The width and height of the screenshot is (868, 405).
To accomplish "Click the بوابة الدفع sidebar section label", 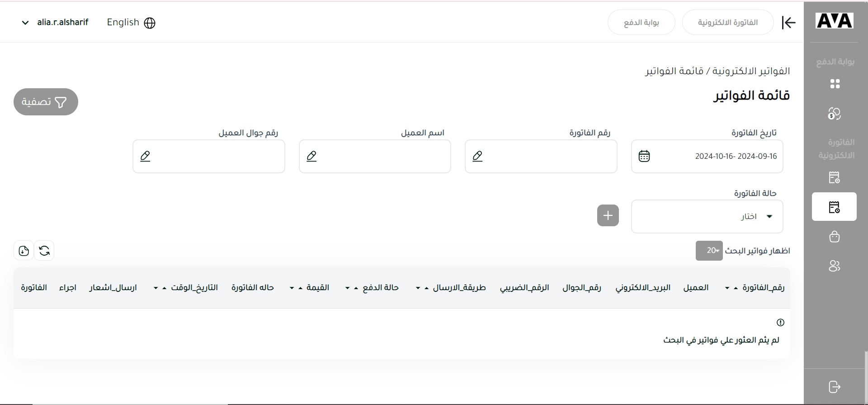I will (x=835, y=62).
